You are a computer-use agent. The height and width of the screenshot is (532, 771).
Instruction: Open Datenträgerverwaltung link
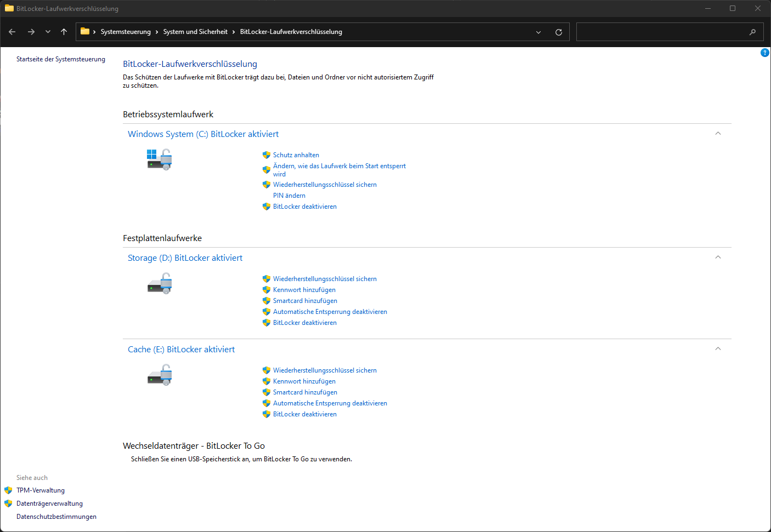point(50,504)
